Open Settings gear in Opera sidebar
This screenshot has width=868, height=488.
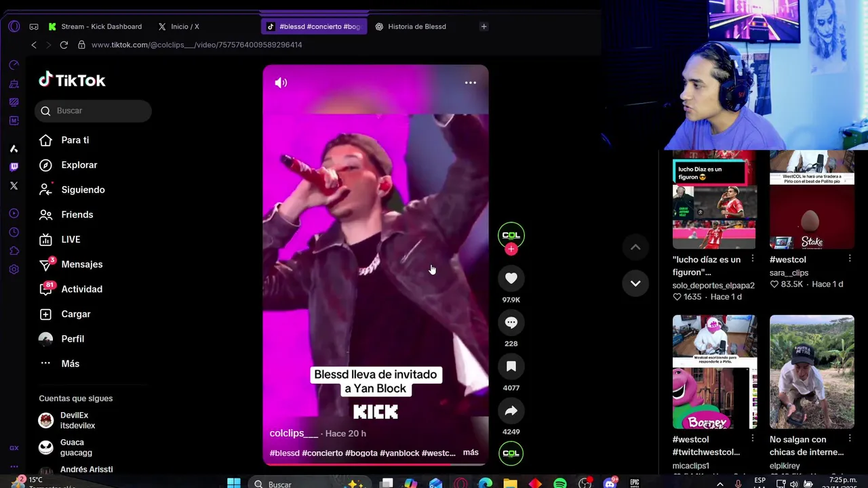[x=14, y=269]
